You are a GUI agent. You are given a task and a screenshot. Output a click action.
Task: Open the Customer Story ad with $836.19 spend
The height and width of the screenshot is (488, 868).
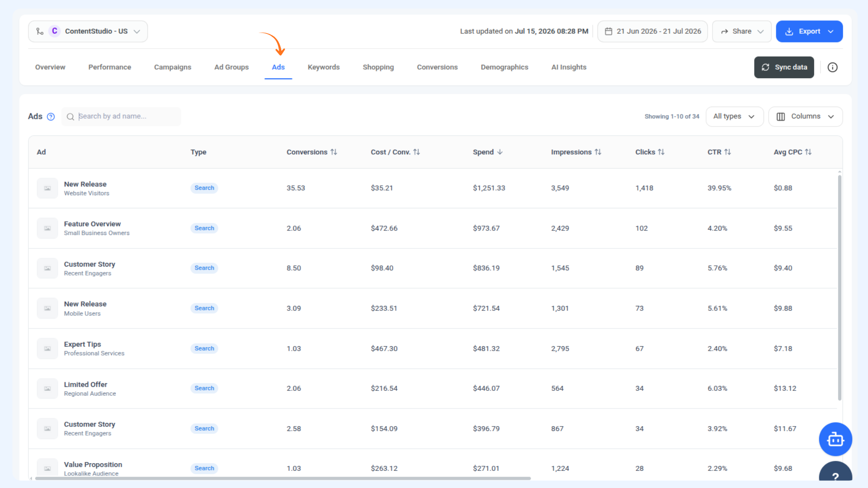coord(90,264)
